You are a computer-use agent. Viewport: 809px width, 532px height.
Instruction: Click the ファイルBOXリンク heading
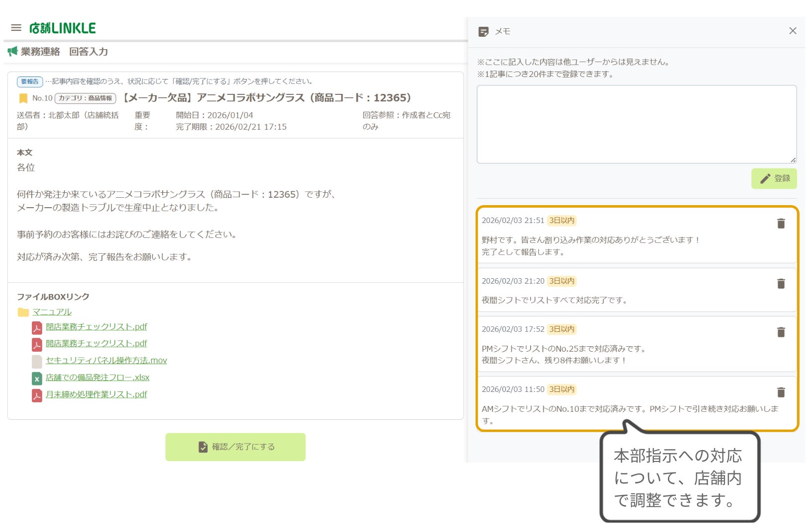(53, 297)
